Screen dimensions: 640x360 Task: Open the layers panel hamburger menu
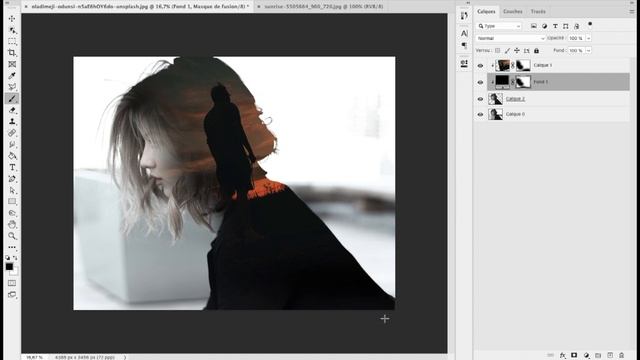click(632, 11)
